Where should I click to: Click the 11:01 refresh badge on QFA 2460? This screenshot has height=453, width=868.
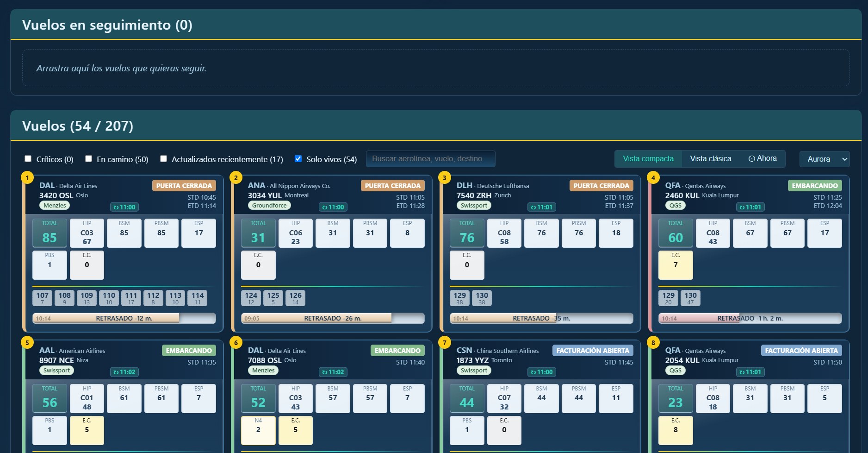pos(750,207)
